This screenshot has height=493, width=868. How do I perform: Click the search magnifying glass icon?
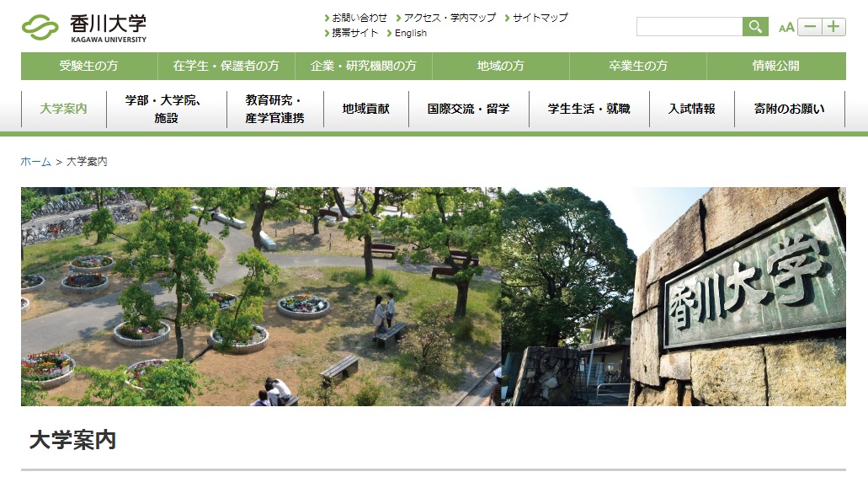coord(754,26)
